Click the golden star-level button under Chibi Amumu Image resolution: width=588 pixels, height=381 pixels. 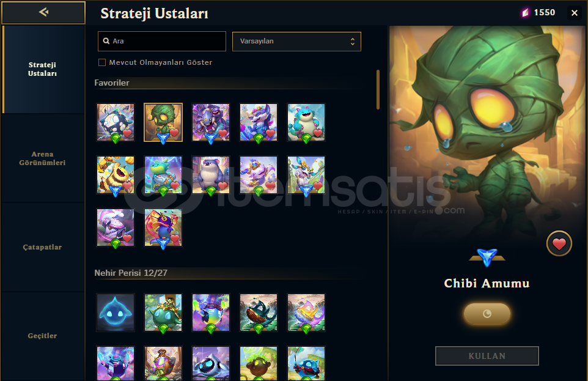[487, 314]
